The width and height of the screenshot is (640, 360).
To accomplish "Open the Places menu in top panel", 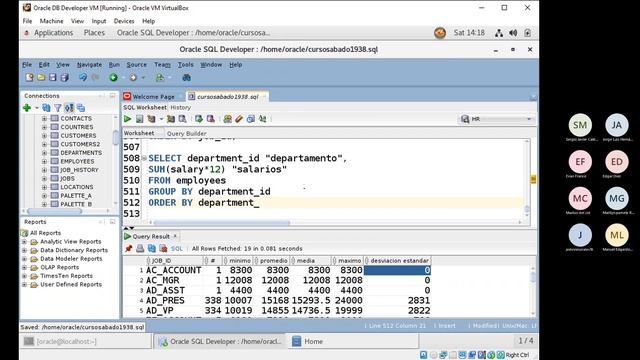I will coord(94,33).
